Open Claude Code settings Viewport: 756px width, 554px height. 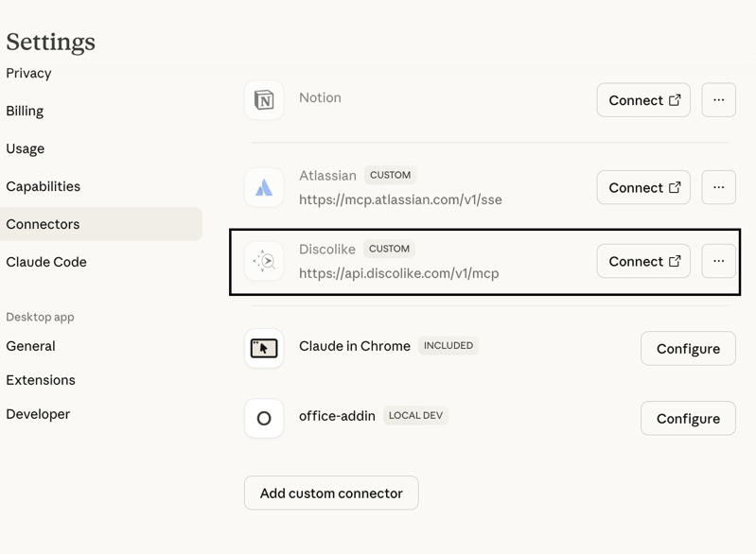tap(46, 262)
